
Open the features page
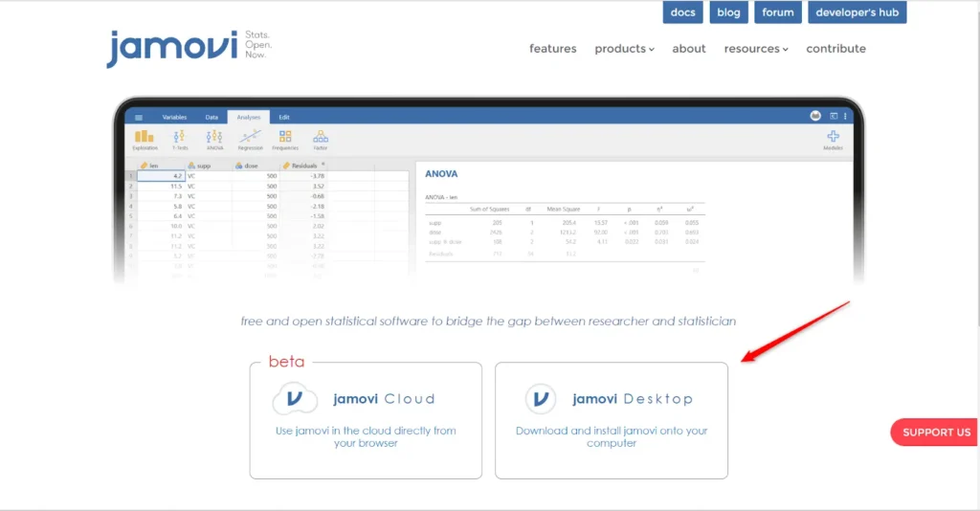tap(552, 49)
